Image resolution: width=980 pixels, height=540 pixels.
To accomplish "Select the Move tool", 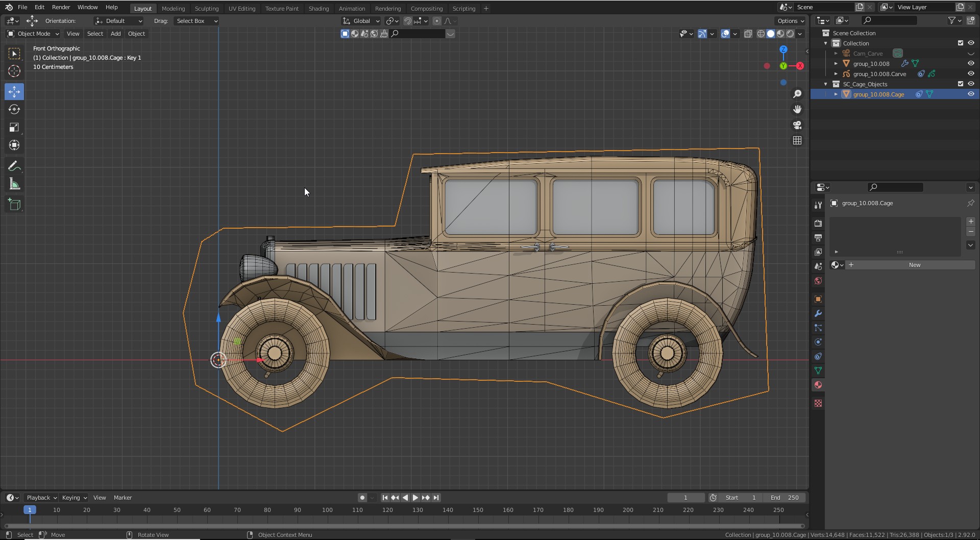I will click(x=14, y=92).
